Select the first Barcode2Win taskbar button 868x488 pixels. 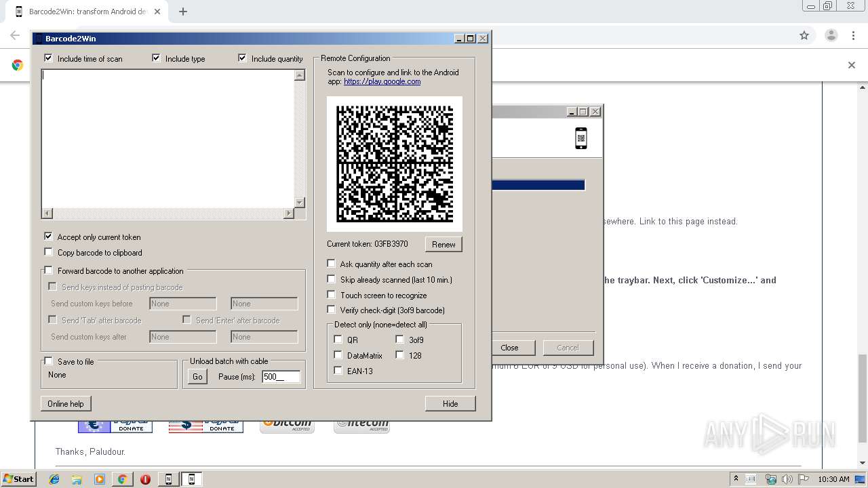point(169,479)
